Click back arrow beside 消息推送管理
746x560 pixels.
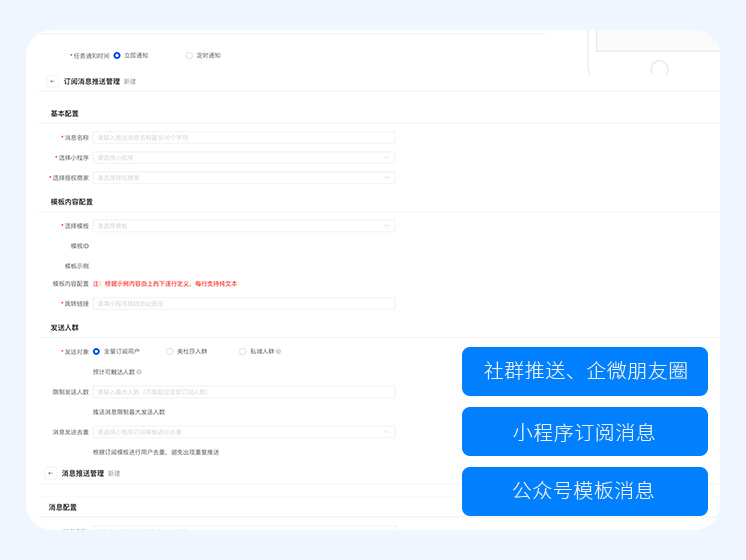click(x=52, y=473)
